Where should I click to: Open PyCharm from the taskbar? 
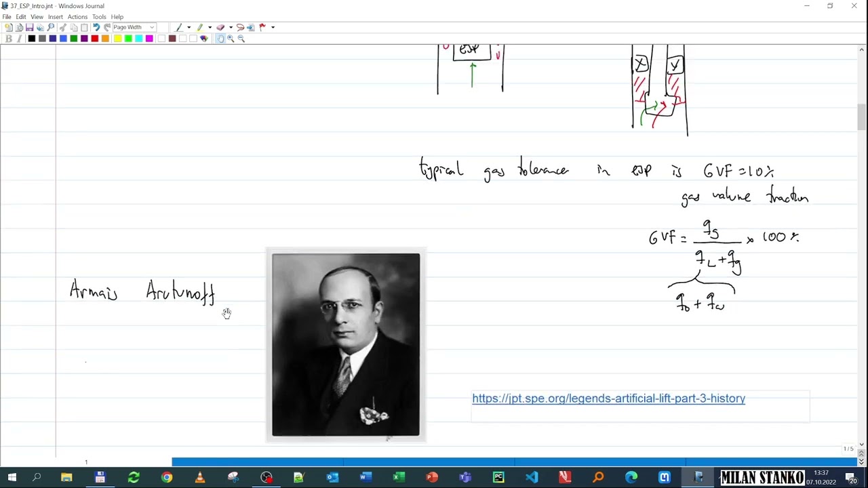[x=498, y=477]
